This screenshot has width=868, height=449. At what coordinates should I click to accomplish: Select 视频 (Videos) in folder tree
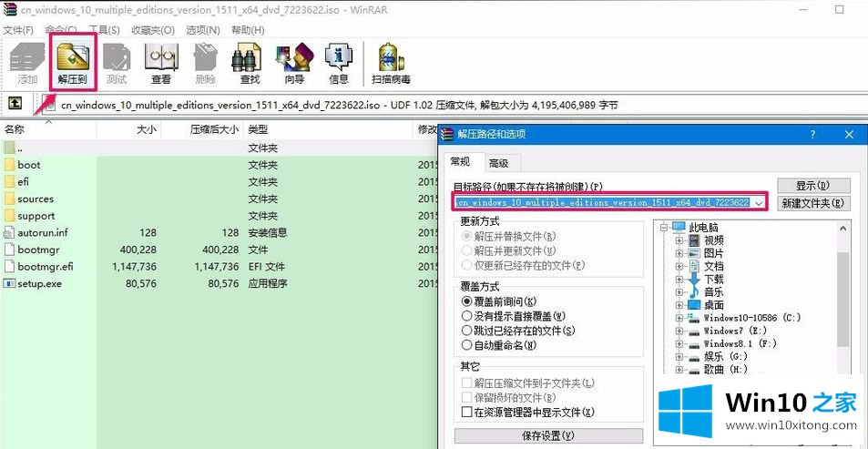(713, 240)
